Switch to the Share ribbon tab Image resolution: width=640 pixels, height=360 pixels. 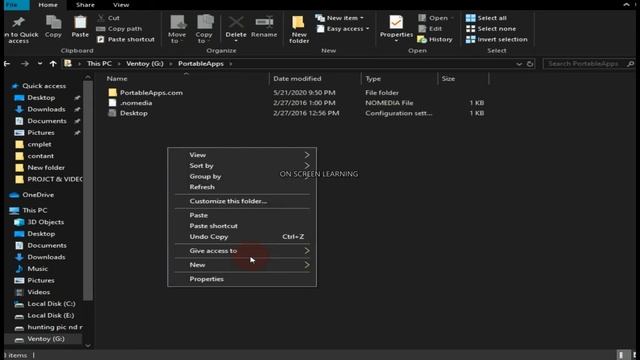click(85, 5)
